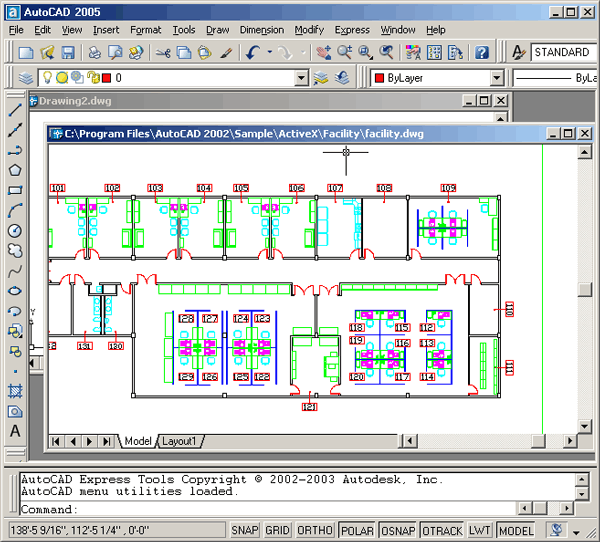Select the Circle tool
Image resolution: width=600 pixels, height=542 pixels.
[15, 230]
